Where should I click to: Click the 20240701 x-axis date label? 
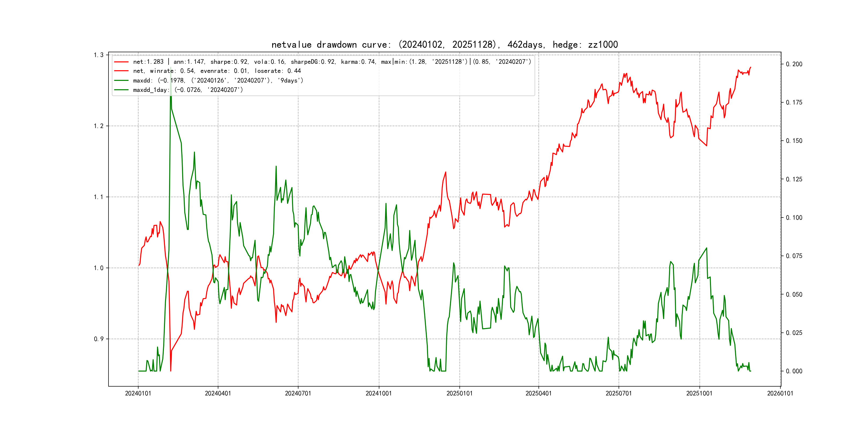point(298,394)
